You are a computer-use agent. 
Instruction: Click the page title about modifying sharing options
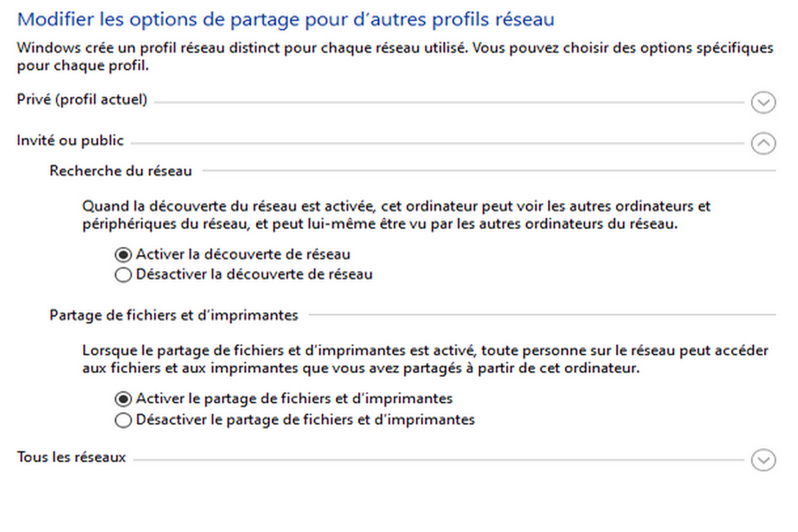285,19
